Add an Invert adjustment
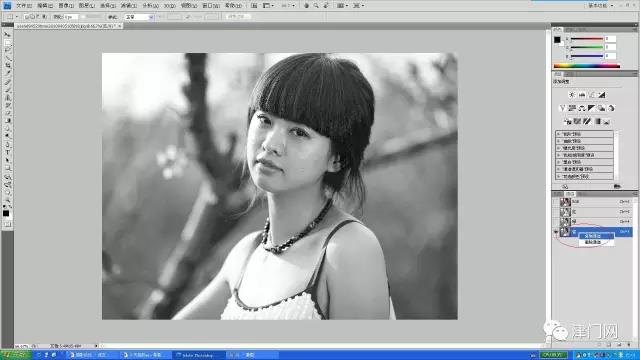640x360 pixels. 567,122
